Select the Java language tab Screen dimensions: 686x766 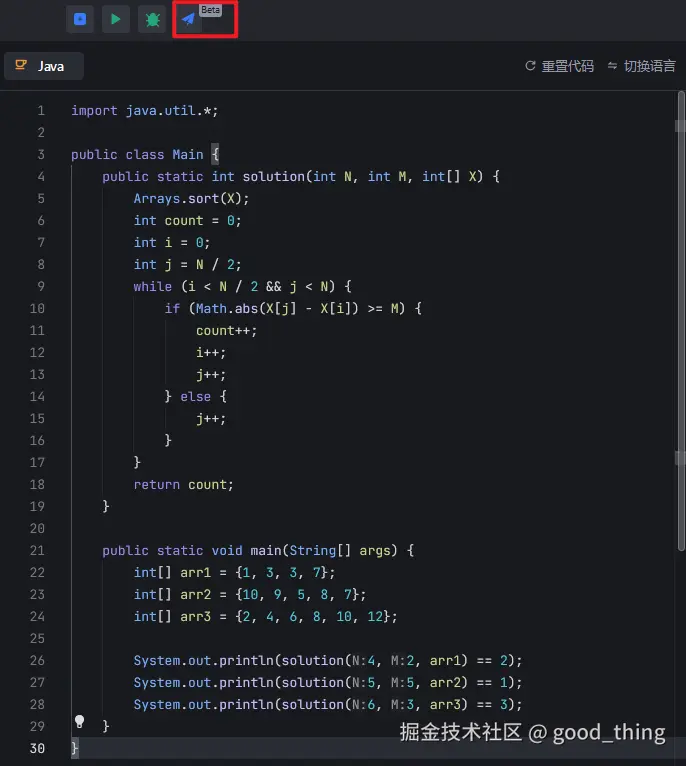pyautogui.click(x=44, y=66)
